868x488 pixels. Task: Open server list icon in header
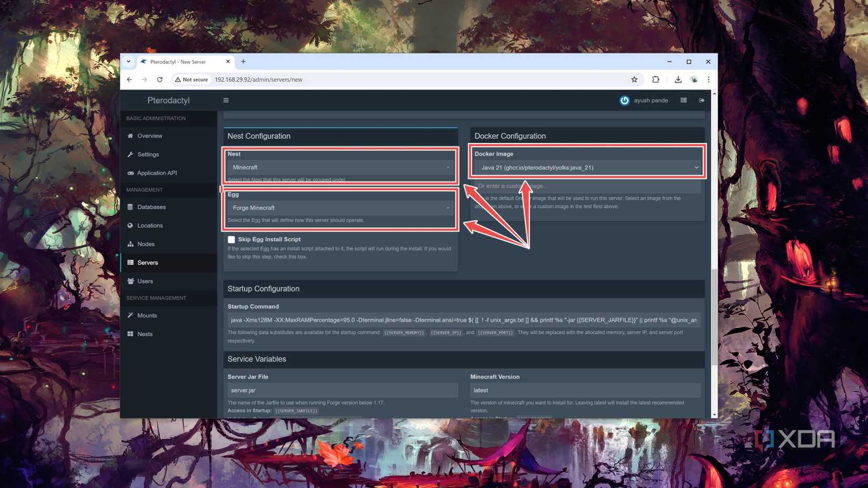[x=683, y=100]
